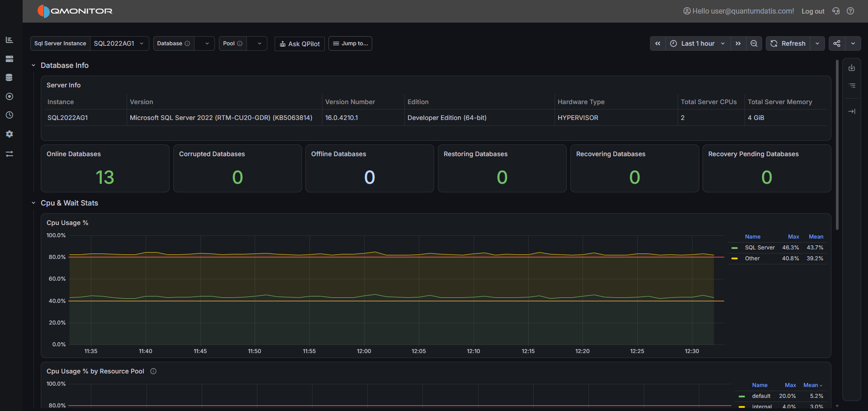Open the SQL2022AG1 instance dropdown

pos(119,43)
